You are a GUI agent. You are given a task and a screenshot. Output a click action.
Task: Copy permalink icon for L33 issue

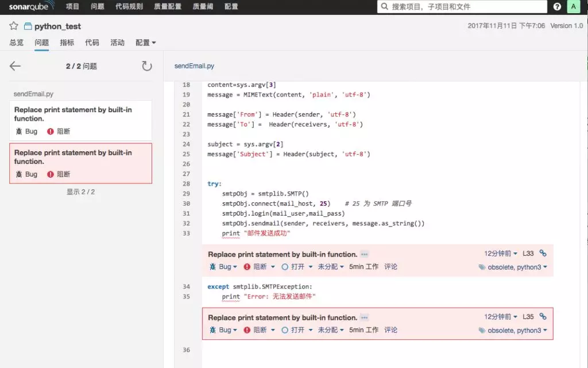click(x=543, y=253)
